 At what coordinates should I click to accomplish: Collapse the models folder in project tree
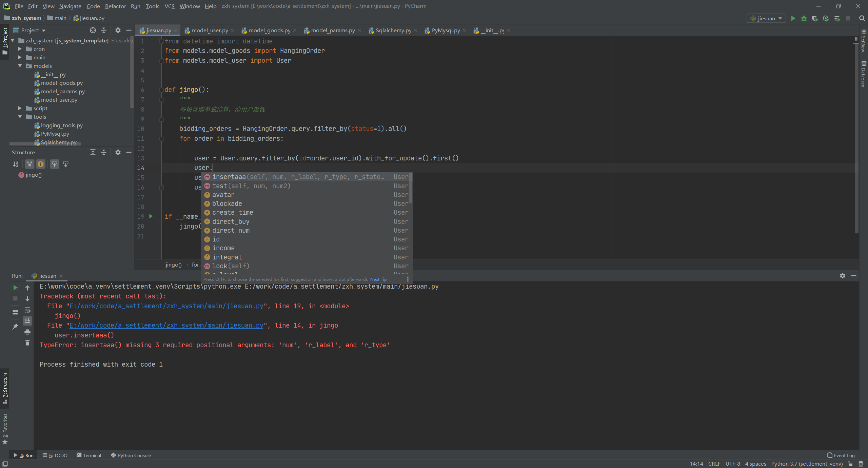pos(20,66)
